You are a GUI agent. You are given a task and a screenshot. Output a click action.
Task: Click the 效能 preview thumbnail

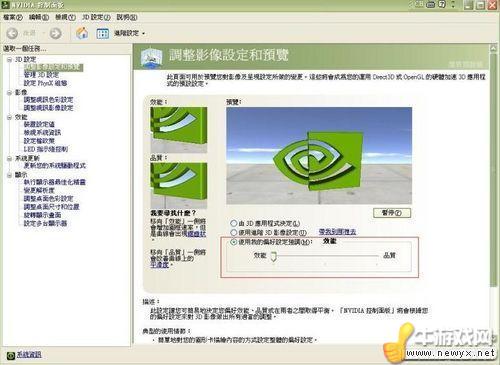[179, 130]
